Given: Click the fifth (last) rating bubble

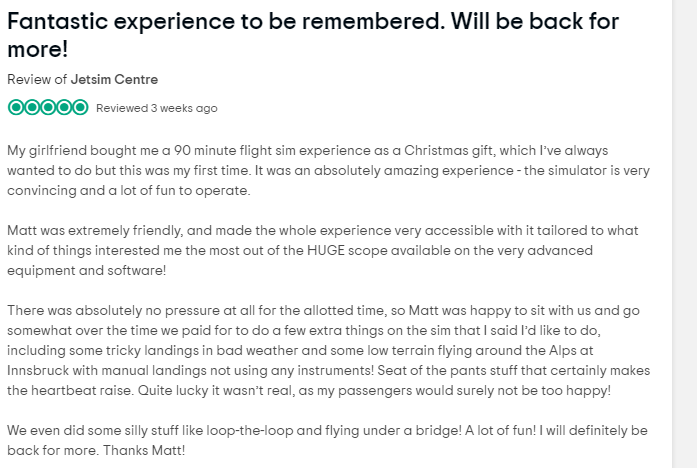Looking at the screenshot, I should [80, 108].
